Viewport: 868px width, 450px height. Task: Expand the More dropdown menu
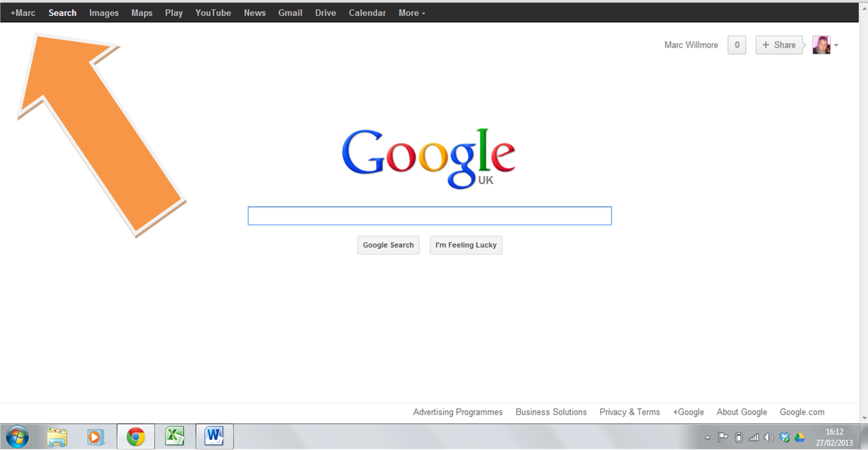412,13
